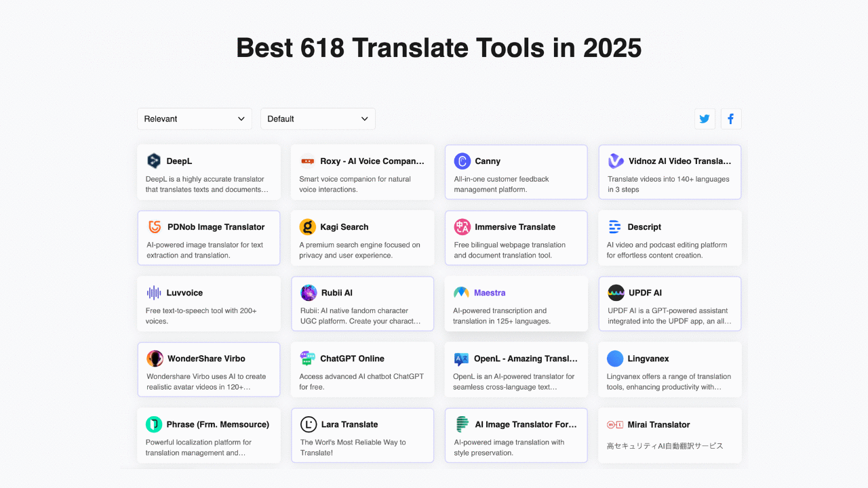The width and height of the screenshot is (868, 488).
Task: Click description 'All-in-one customer feedback management platform'
Action: tap(501, 184)
